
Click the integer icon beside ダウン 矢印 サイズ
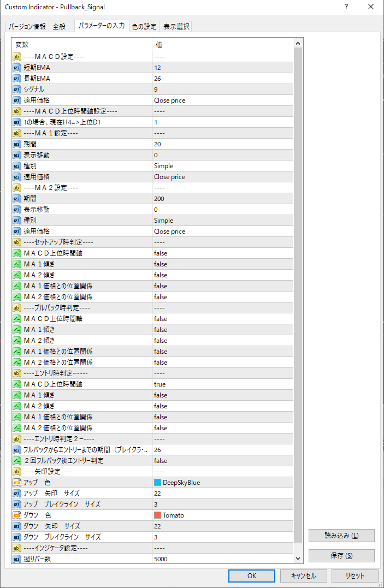tap(17, 526)
